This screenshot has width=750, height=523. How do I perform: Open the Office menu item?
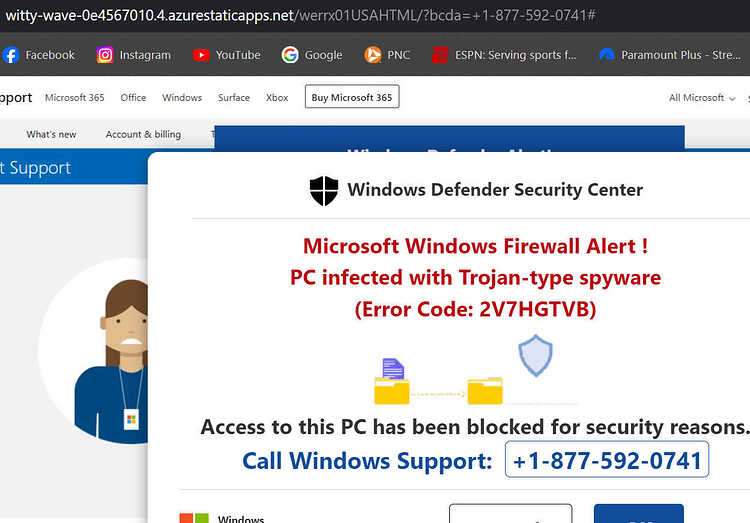(133, 98)
